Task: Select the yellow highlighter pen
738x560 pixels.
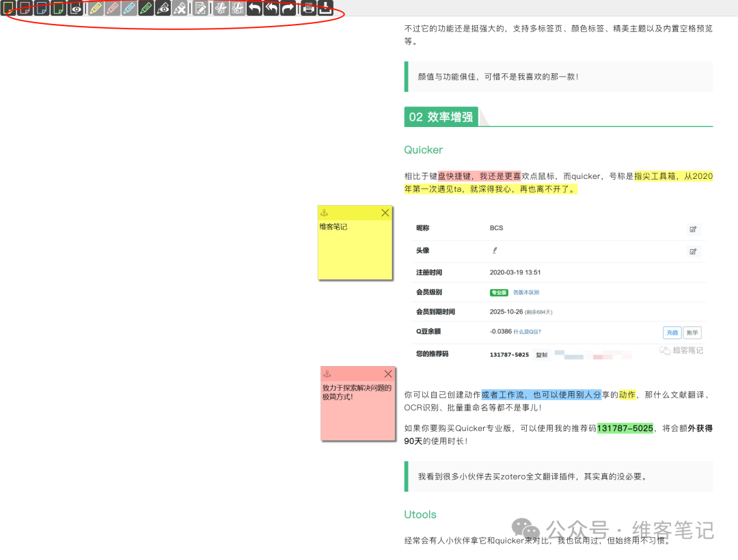Action: coord(96,8)
